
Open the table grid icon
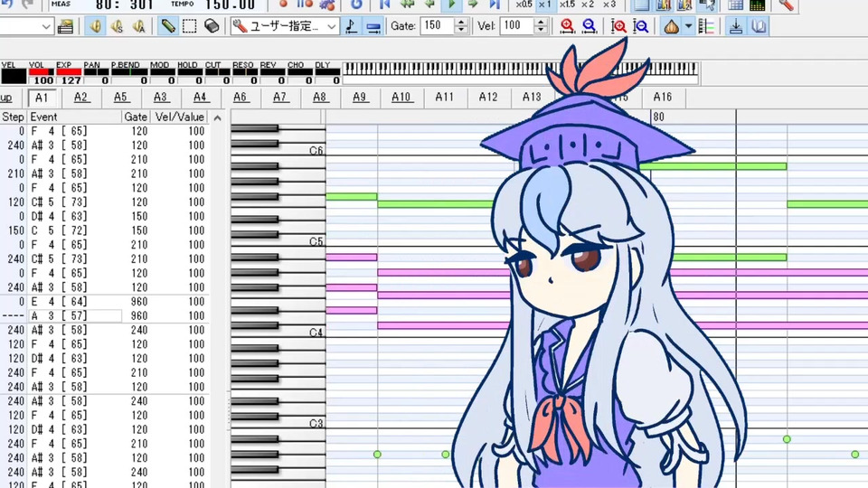click(x=735, y=5)
